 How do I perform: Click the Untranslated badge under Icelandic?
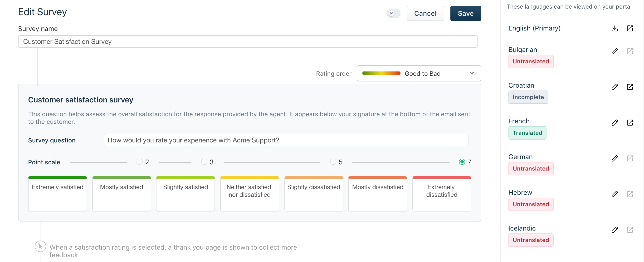tap(531, 240)
